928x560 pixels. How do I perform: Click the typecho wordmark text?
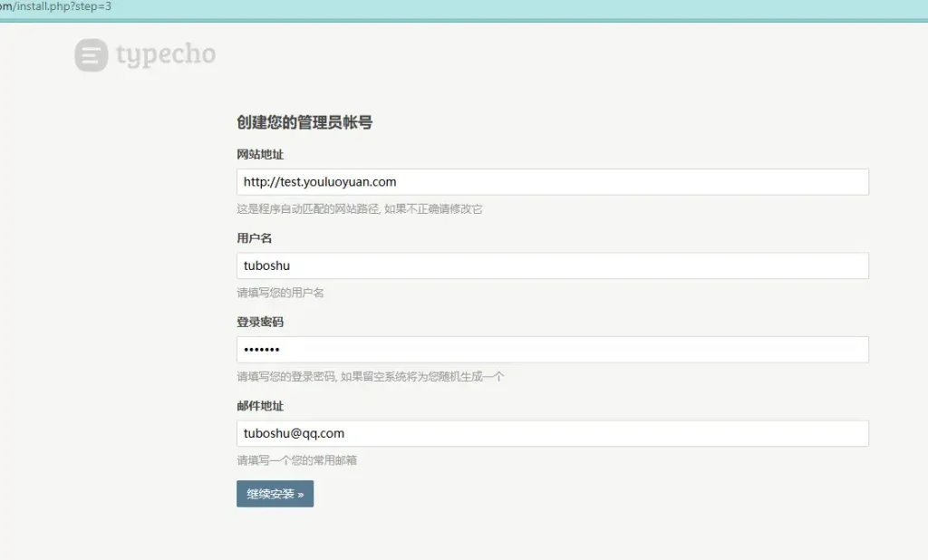(166, 55)
